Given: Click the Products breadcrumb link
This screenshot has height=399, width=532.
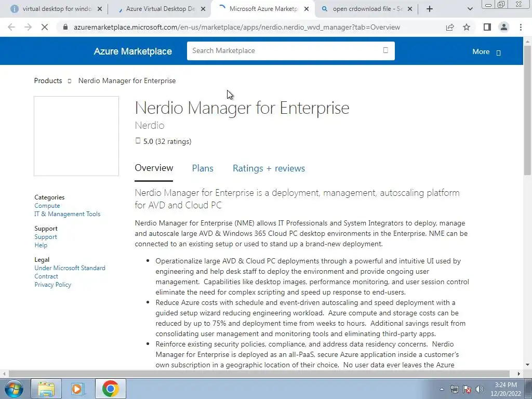Looking at the screenshot, I should click(48, 81).
